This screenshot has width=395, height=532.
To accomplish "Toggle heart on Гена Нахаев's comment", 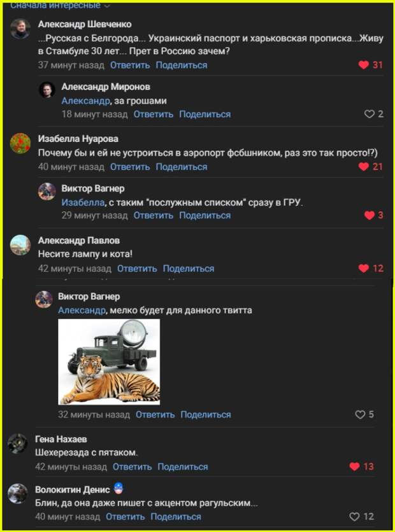I will pyautogui.click(x=354, y=466).
